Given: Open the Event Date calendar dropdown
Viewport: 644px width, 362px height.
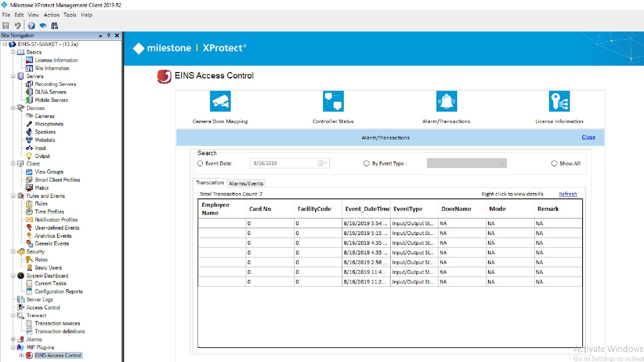Looking at the screenshot, I should coord(322,163).
